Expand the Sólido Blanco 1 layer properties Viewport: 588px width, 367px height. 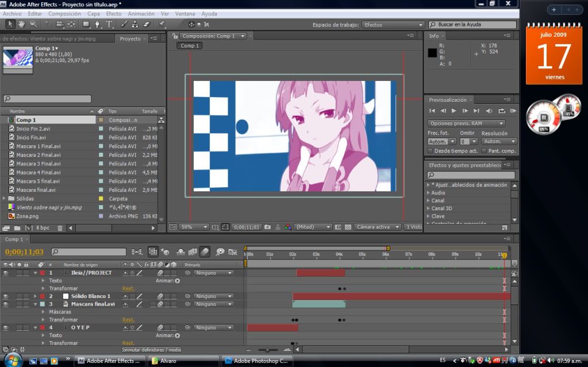coord(35,296)
